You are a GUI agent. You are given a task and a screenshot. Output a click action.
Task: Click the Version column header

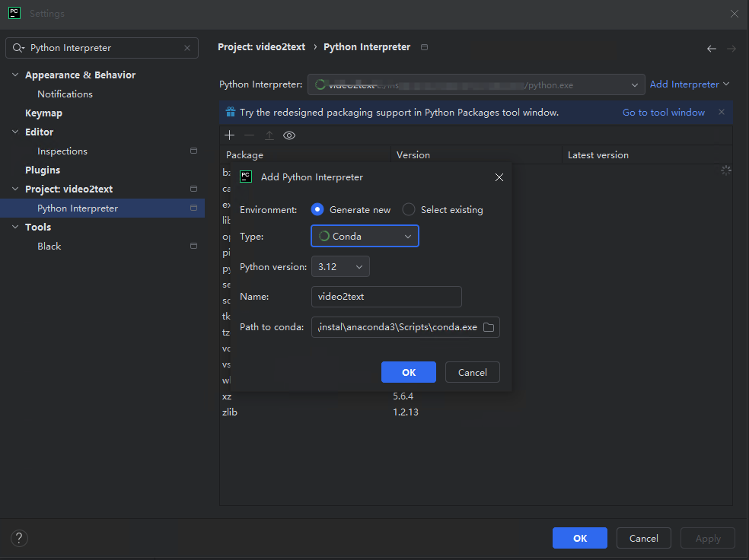click(476, 155)
